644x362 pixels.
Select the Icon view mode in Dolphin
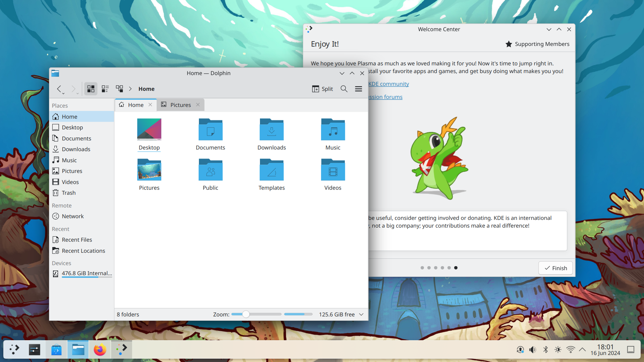pos(91,89)
